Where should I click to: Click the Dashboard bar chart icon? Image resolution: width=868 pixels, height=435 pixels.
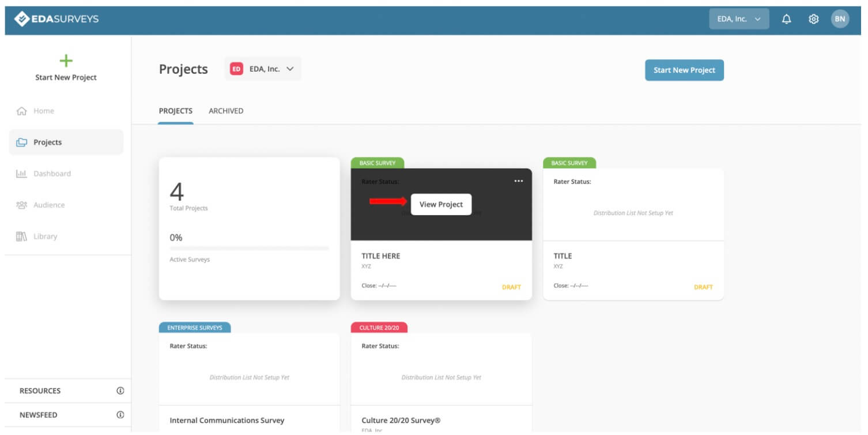click(x=22, y=174)
